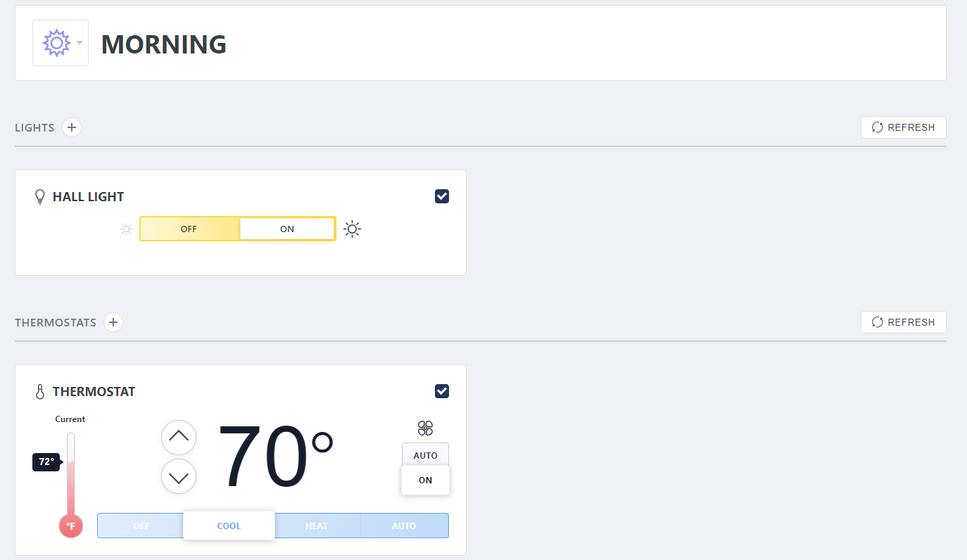Click the thermometer temperature slider showing 72°
This screenshot has height=560, width=967.
pos(70,462)
